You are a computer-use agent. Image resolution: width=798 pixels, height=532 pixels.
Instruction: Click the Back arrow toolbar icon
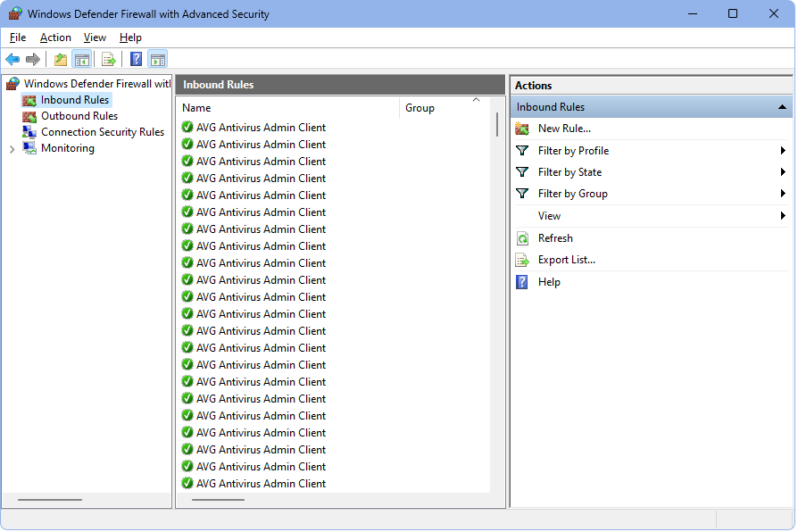click(x=12, y=60)
